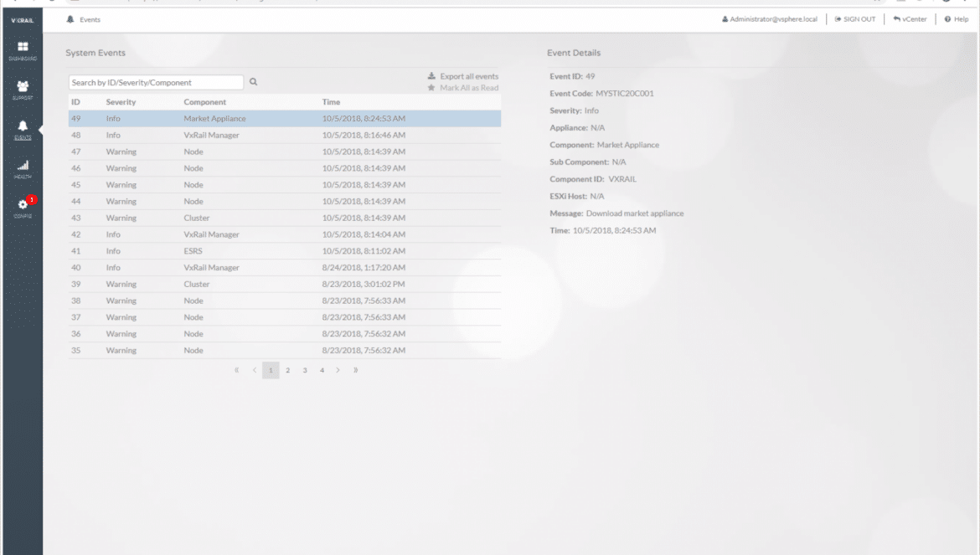Click the Event Details heading

click(574, 53)
